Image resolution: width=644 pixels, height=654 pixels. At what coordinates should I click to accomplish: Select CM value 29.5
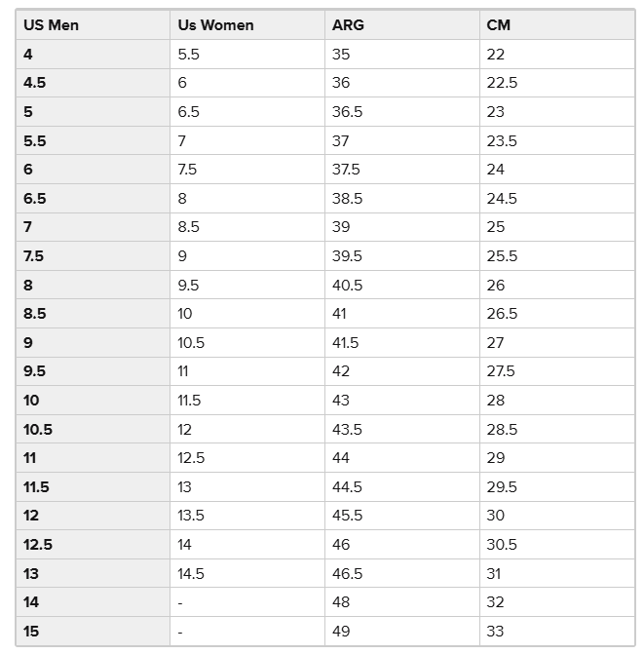coord(502,487)
